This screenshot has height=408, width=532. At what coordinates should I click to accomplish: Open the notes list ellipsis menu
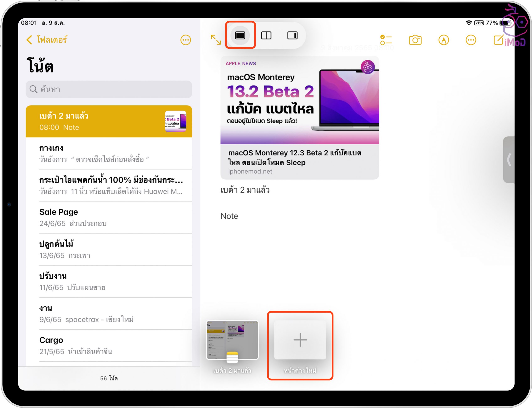185,40
